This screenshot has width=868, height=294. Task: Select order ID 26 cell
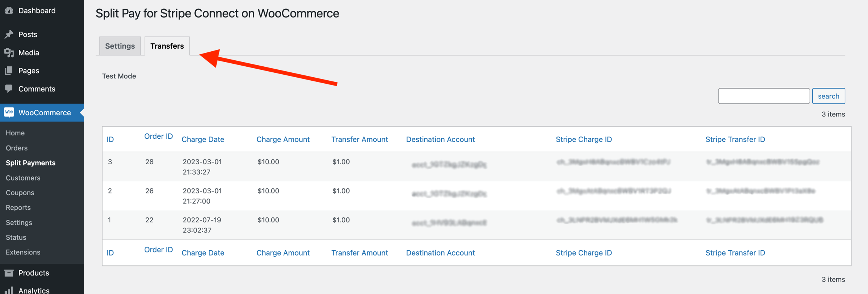pos(149,191)
